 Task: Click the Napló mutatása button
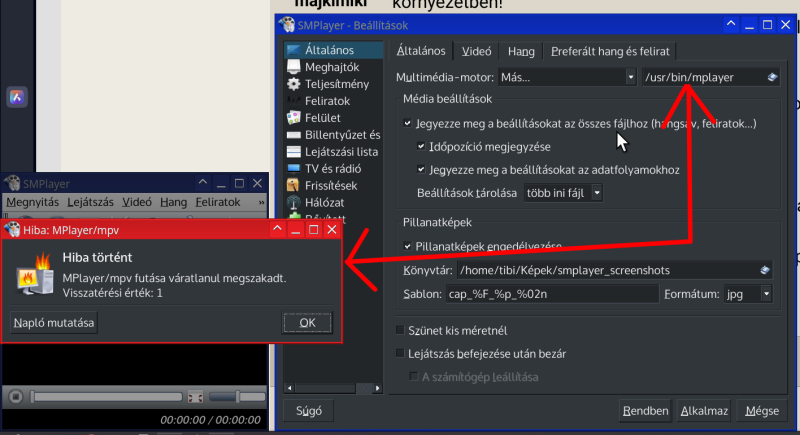point(54,323)
